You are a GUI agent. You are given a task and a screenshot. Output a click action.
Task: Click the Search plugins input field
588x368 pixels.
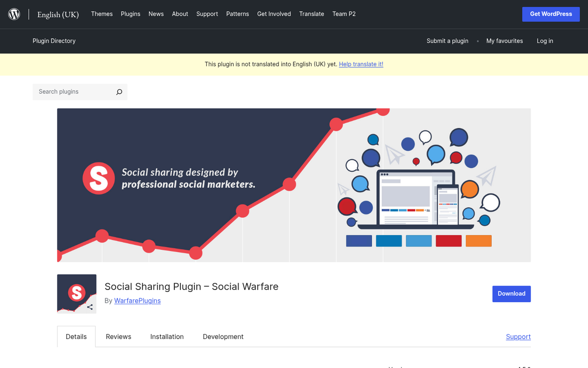click(73, 92)
